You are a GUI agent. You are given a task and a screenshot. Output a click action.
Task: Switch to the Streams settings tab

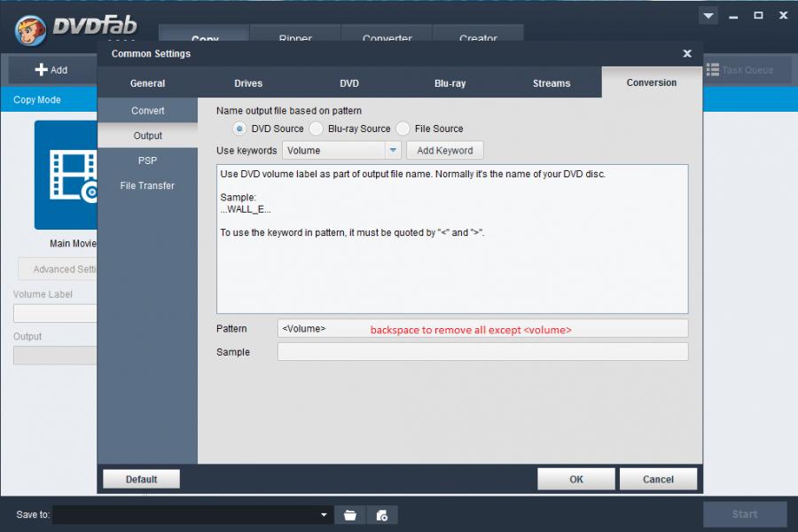552,83
